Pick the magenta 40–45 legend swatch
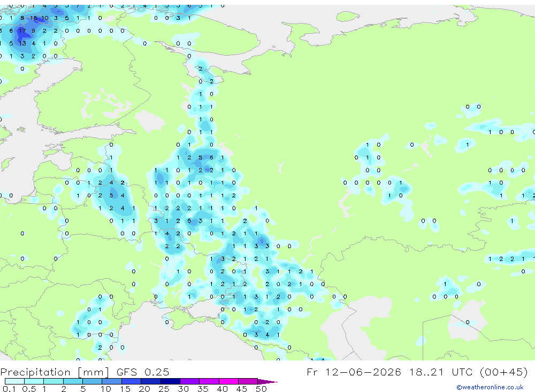The height and width of the screenshot is (392, 535). coord(228,381)
